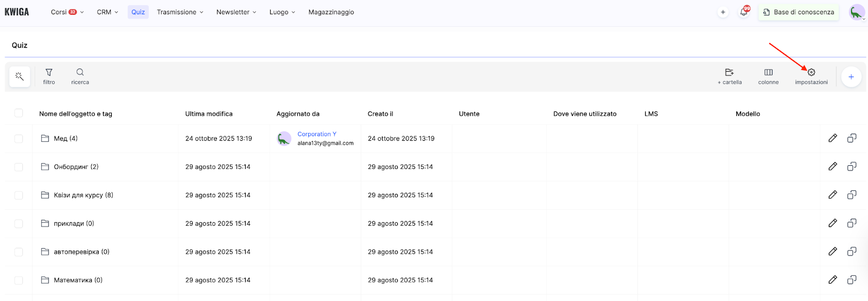Select the Математика row checkbox

[18, 280]
